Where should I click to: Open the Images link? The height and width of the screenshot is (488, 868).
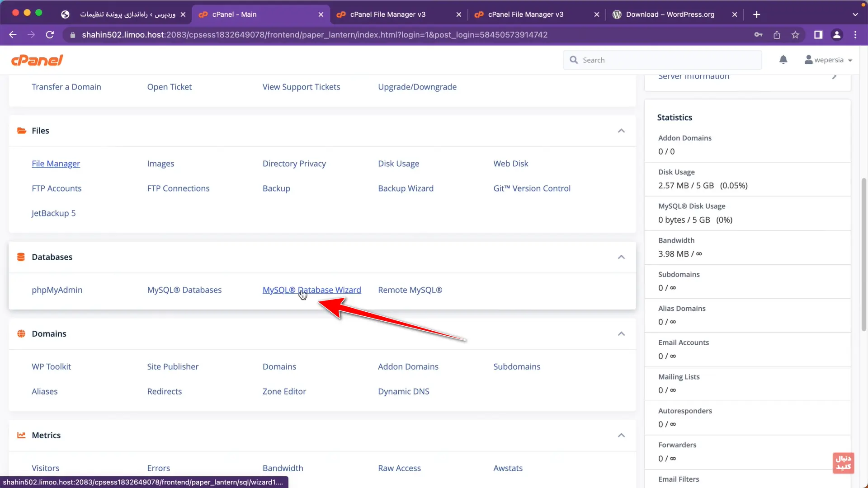(x=160, y=164)
